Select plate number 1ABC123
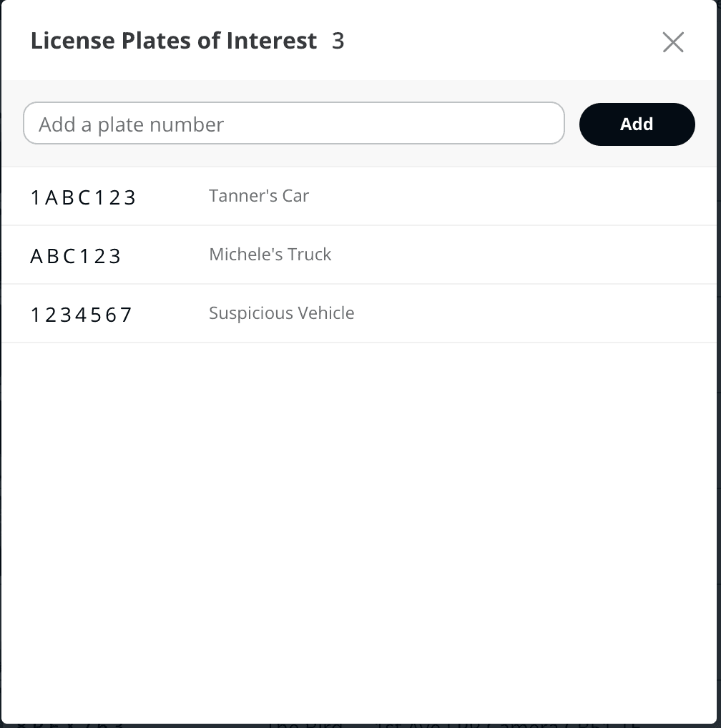 click(x=83, y=197)
